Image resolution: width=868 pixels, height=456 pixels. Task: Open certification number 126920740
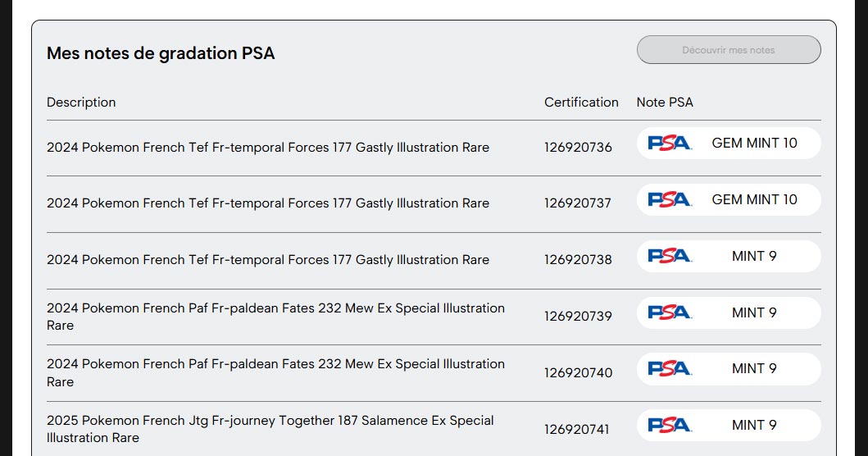click(x=578, y=373)
